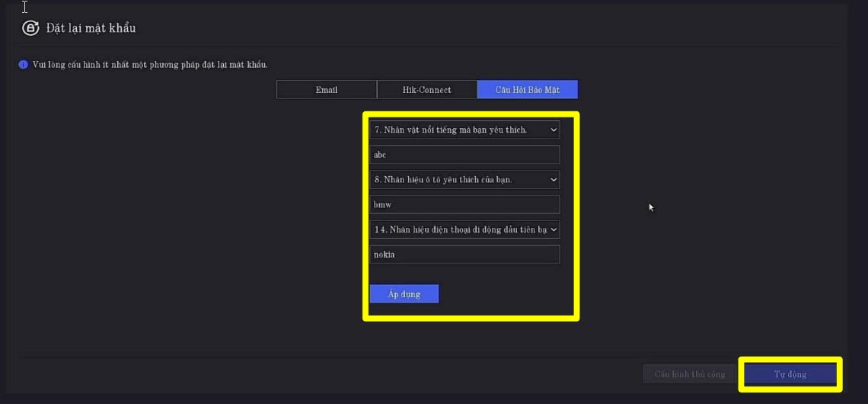Click the Tự động button
Viewport: 868px width, 404px height.
click(x=790, y=374)
